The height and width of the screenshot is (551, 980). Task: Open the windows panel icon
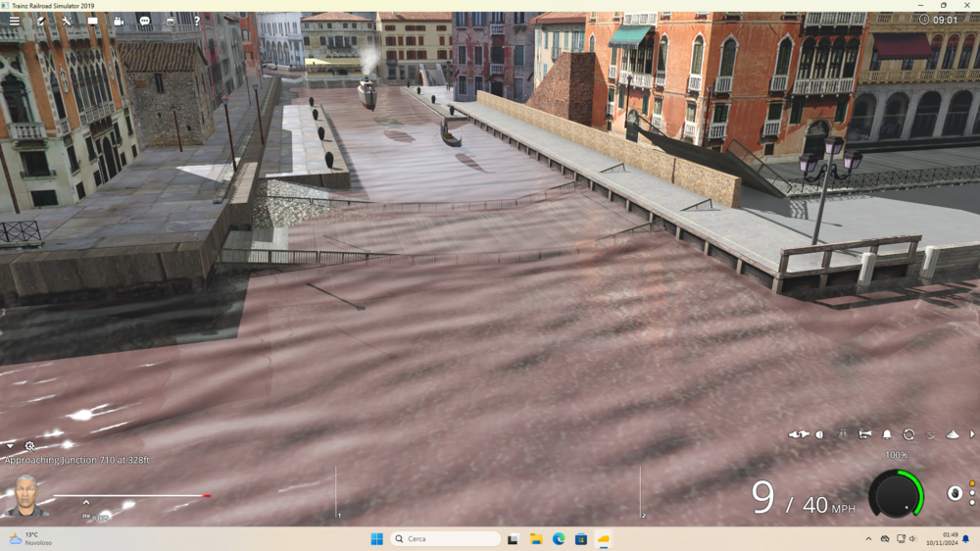[170, 21]
